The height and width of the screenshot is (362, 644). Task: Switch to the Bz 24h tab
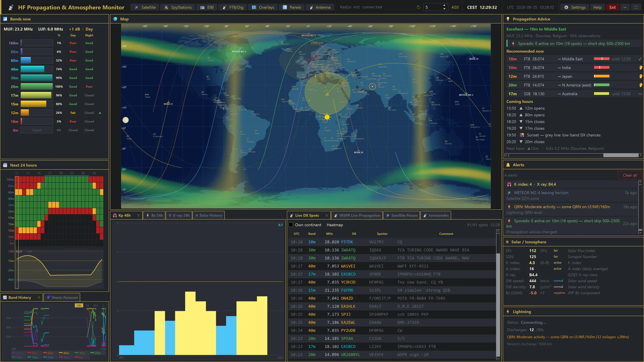tap(154, 215)
